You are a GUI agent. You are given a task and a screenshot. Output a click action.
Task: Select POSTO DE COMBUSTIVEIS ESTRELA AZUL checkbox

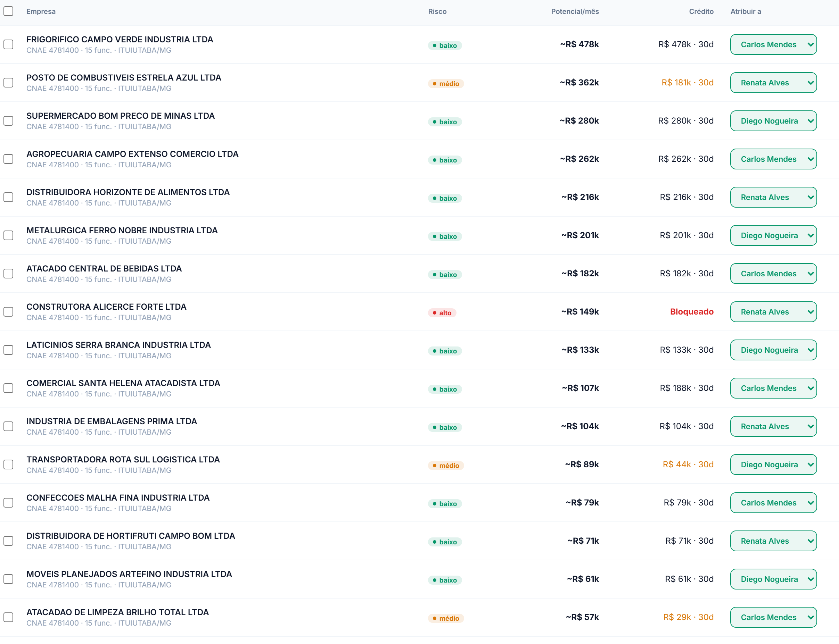(8, 83)
